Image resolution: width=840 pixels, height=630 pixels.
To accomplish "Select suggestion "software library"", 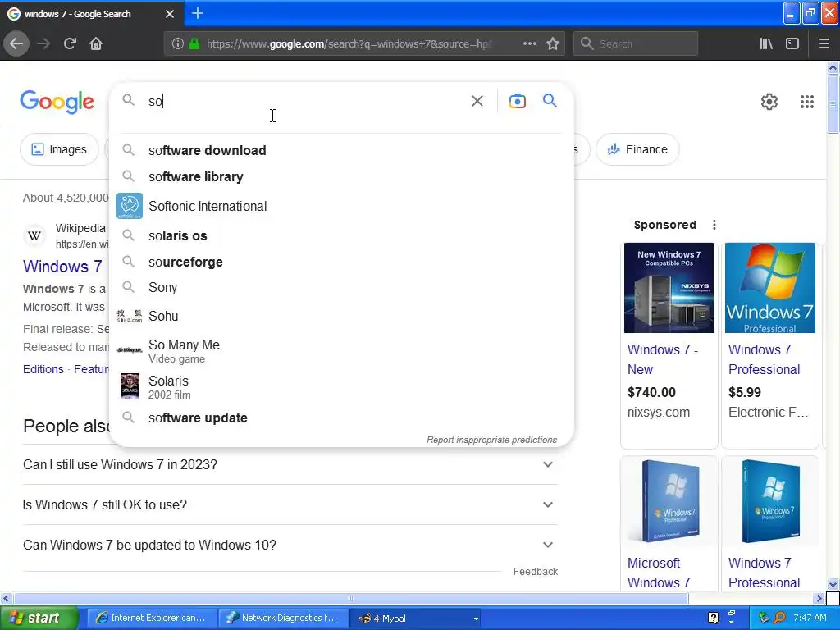I will (340, 177).
